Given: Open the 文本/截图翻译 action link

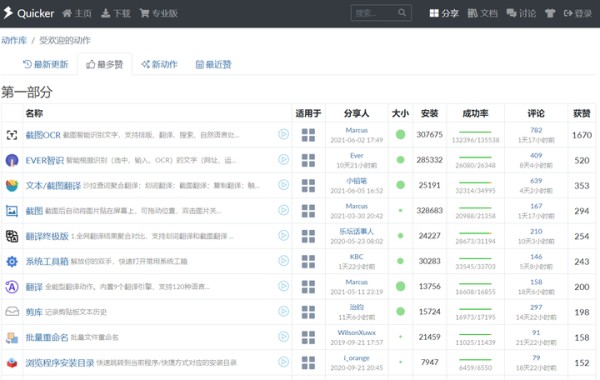Looking at the screenshot, I should (53, 186).
